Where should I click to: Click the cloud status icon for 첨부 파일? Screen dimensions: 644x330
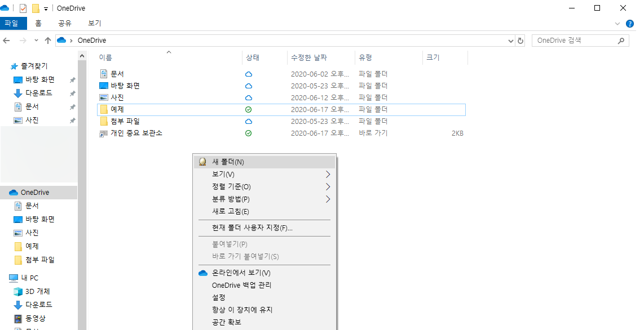point(249,122)
